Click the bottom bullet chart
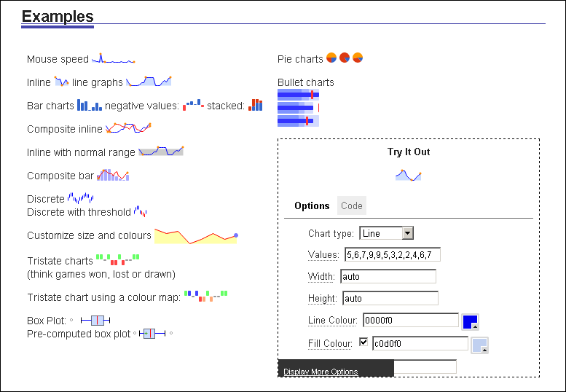566x392 pixels. point(298,120)
